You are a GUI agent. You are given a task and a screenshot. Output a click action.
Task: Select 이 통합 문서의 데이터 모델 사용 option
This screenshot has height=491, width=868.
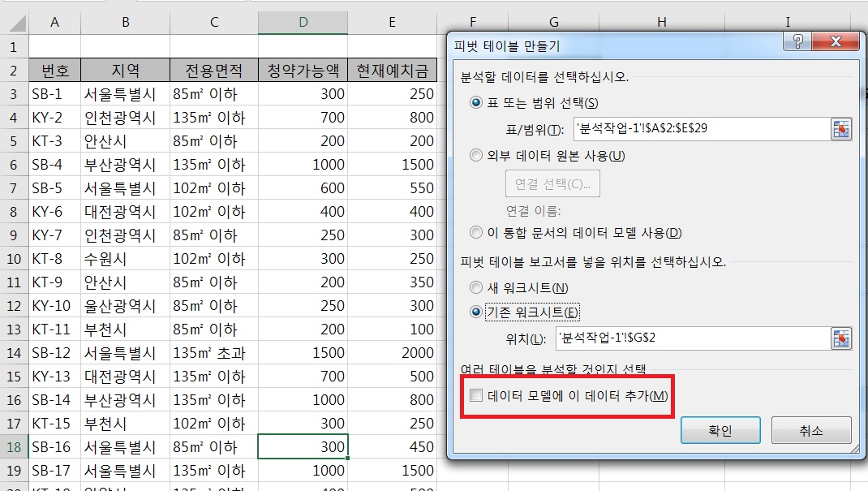pyautogui.click(x=476, y=233)
